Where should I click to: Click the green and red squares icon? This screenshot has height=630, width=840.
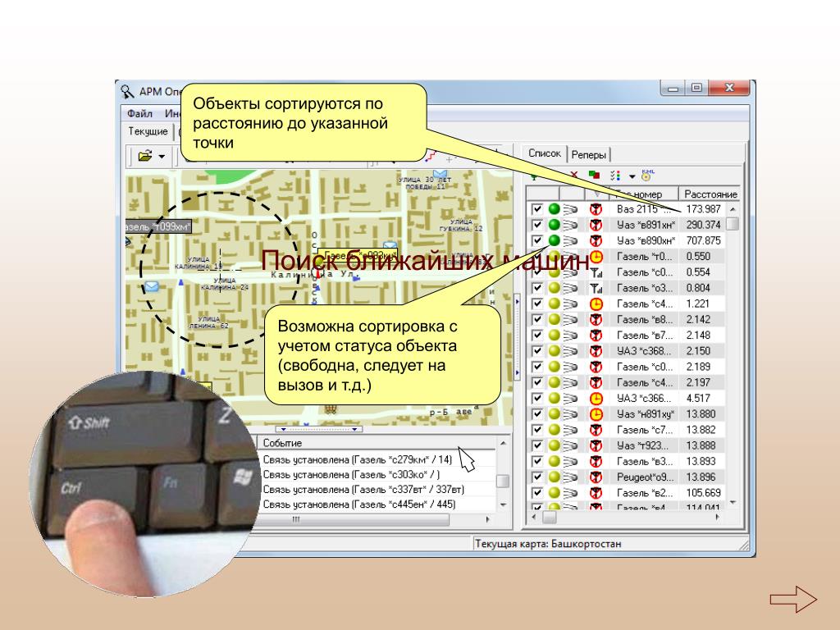(x=594, y=175)
